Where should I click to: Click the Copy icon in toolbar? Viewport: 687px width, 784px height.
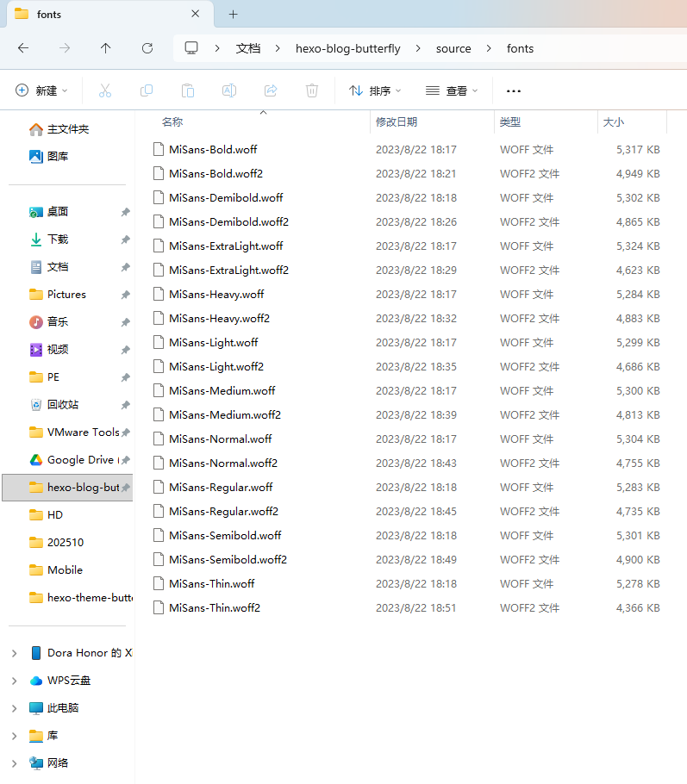tap(147, 90)
